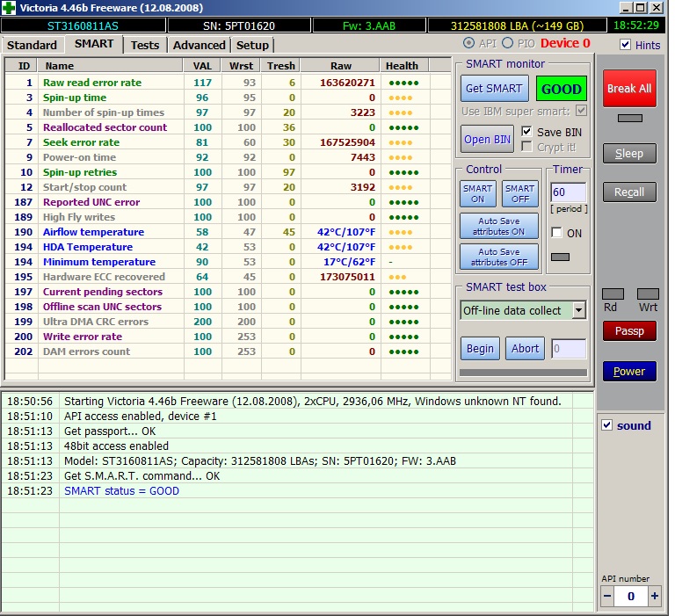The image size is (675, 616).
Task: Click the green GOOD status indicator
Action: coord(561,89)
